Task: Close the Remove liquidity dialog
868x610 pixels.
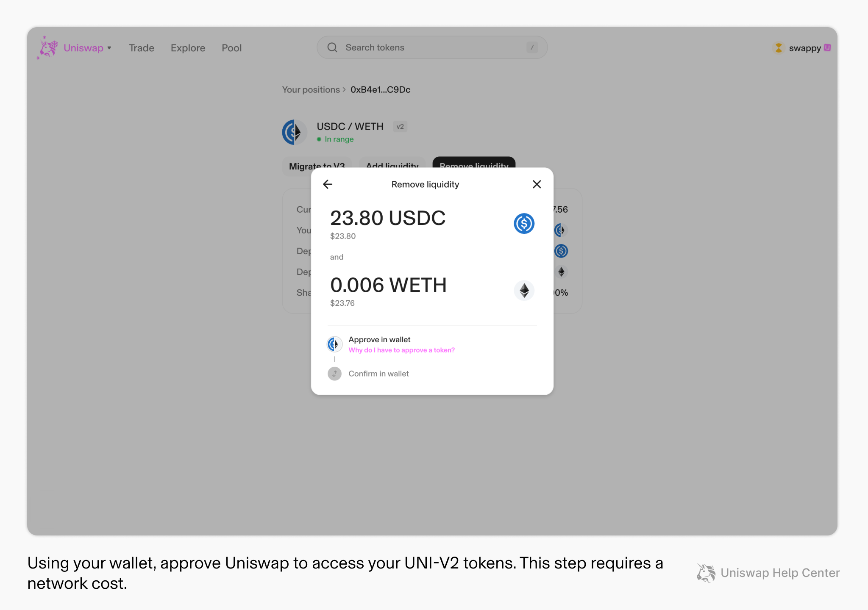Action: (x=537, y=184)
